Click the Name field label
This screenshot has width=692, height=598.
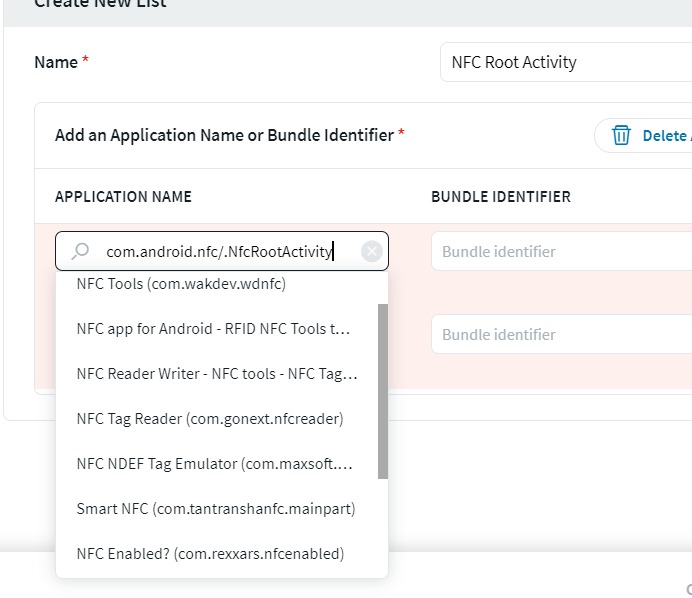tap(56, 62)
